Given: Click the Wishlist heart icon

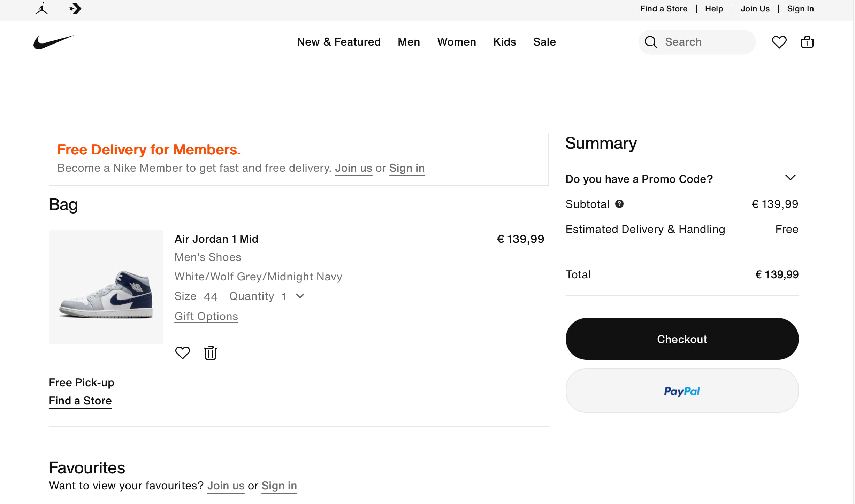Looking at the screenshot, I should click(x=779, y=42).
